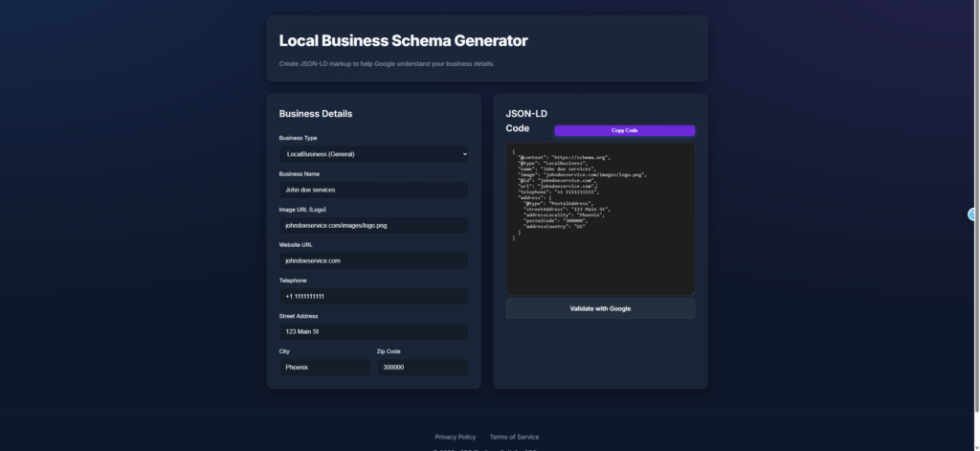
Task: Open the Privacy Policy link
Action: coord(455,438)
